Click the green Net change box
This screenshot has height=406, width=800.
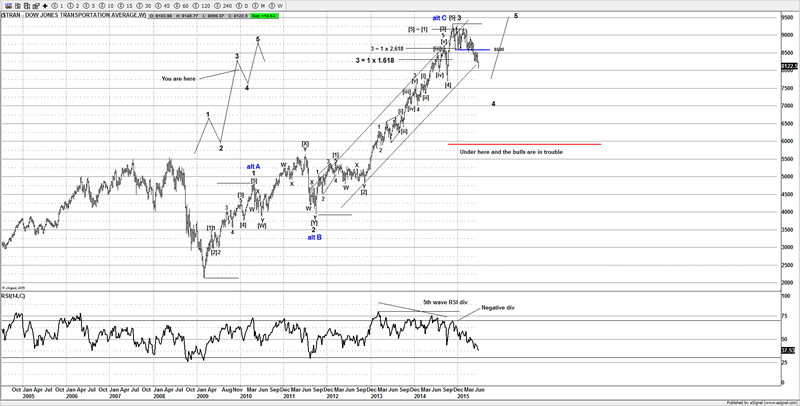coord(264,16)
